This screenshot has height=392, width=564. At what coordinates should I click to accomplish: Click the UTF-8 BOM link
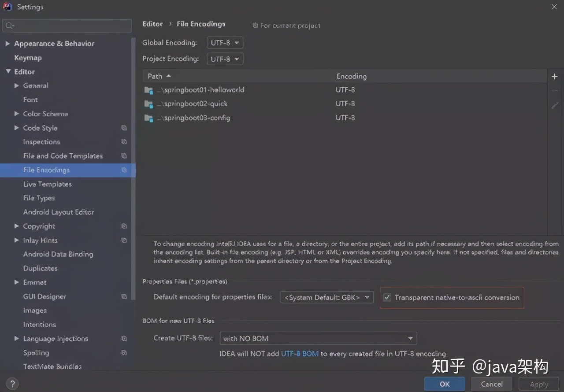click(x=300, y=353)
